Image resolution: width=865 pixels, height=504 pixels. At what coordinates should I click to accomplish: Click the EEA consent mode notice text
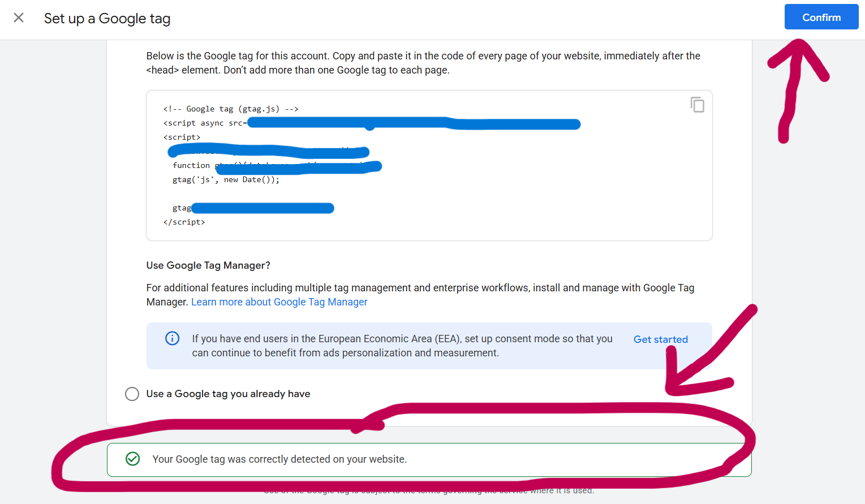point(402,346)
